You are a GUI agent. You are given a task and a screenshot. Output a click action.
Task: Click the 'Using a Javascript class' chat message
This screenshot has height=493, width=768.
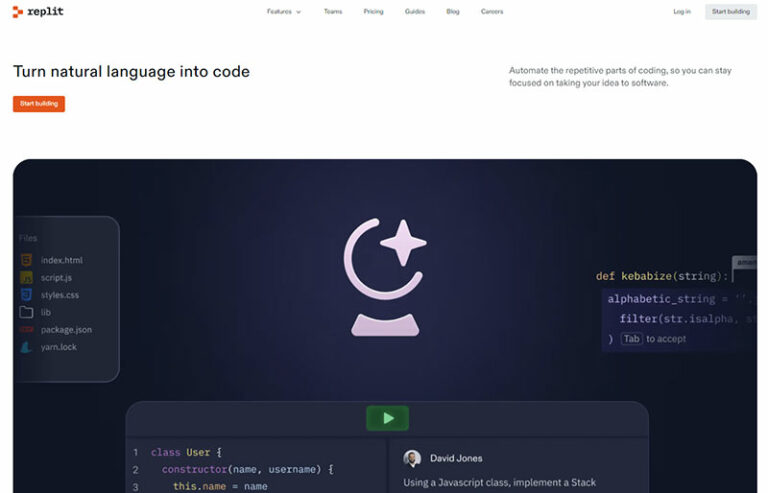pos(500,483)
